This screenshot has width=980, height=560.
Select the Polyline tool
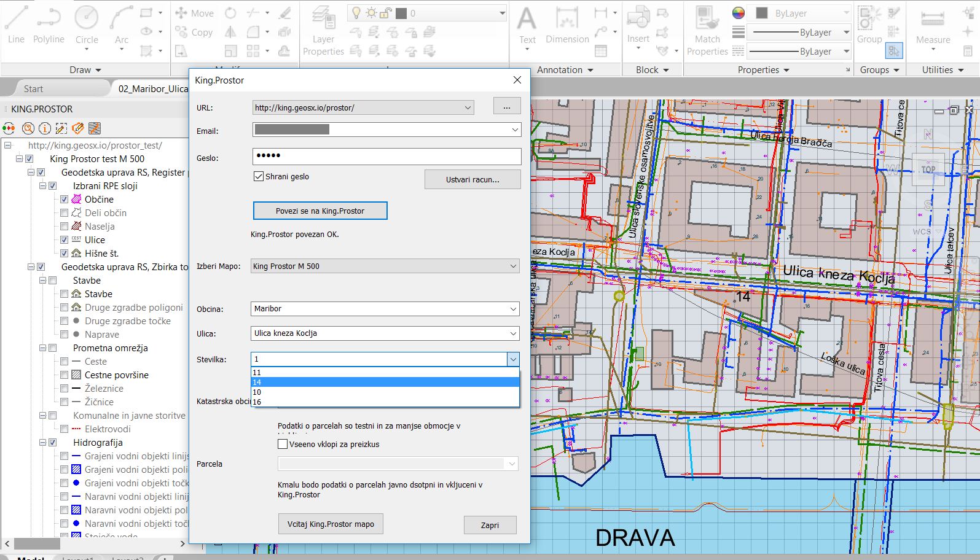click(x=49, y=25)
